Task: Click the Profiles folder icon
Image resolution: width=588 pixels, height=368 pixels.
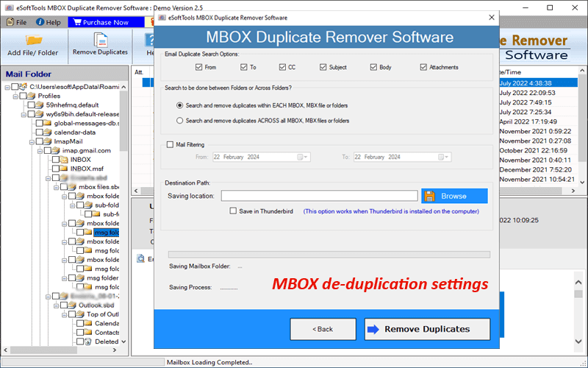Action: coord(31,96)
